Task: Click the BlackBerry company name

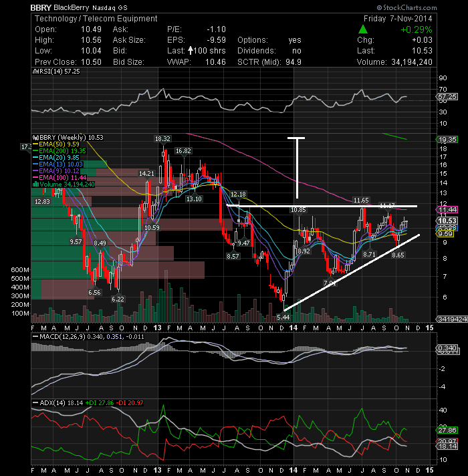Action: pos(72,7)
